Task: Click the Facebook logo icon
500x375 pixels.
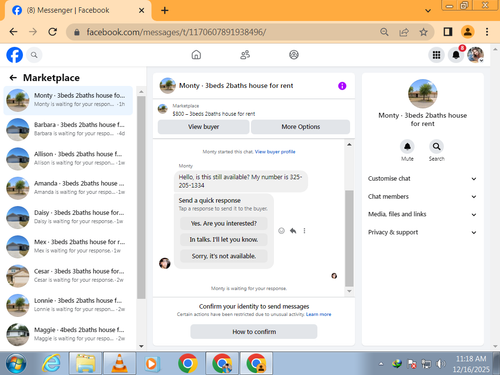Action: (x=15, y=55)
